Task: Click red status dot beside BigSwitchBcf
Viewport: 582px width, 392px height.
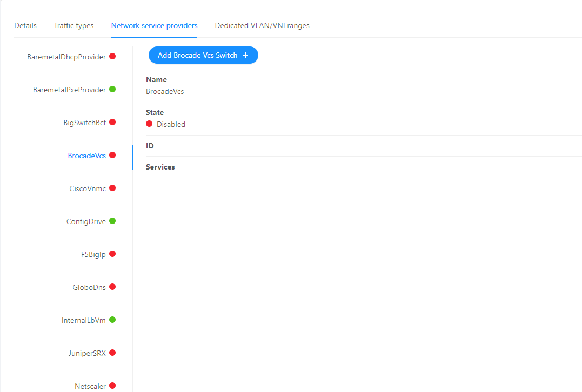Action: (112, 122)
